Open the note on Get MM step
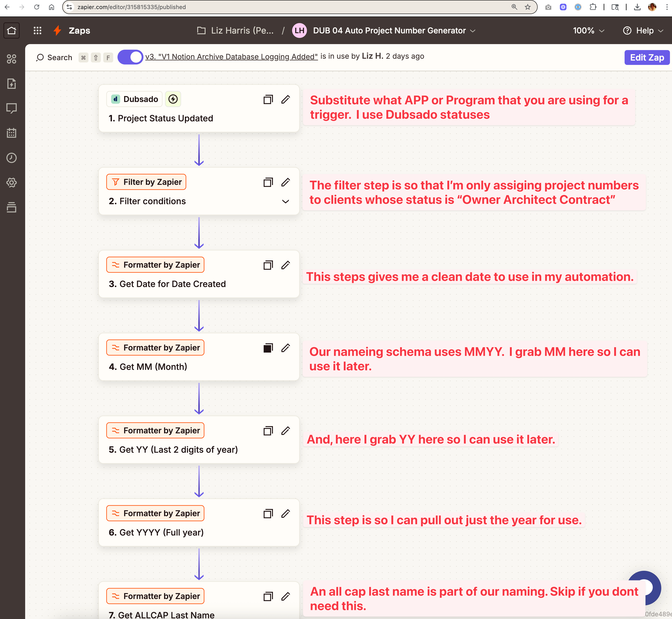 point(268,348)
